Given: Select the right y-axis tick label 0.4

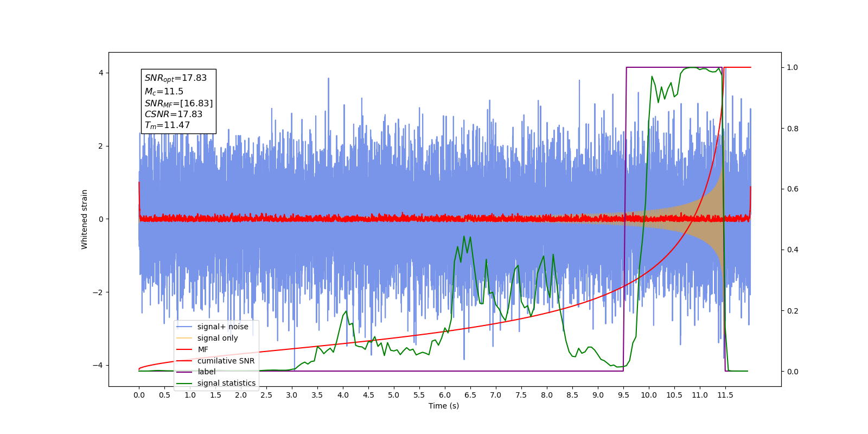Looking at the screenshot, I should [x=793, y=250].
